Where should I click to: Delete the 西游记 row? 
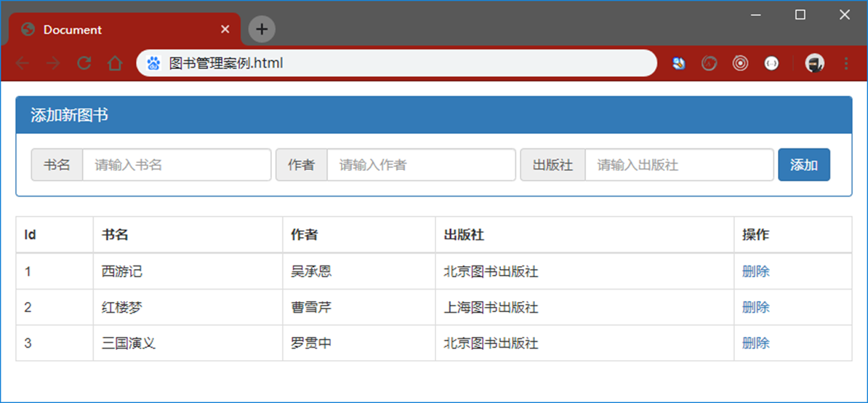tap(755, 271)
